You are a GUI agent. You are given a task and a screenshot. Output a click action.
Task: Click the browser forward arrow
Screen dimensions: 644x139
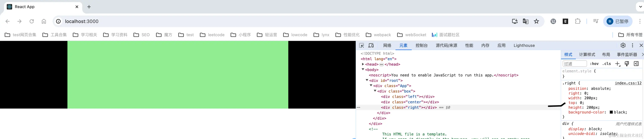tap(20, 21)
